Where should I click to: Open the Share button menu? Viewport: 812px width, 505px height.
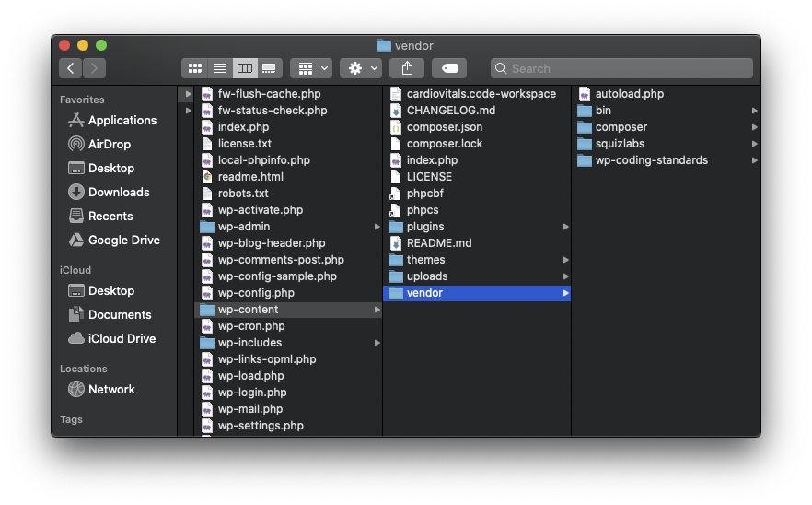coord(408,68)
